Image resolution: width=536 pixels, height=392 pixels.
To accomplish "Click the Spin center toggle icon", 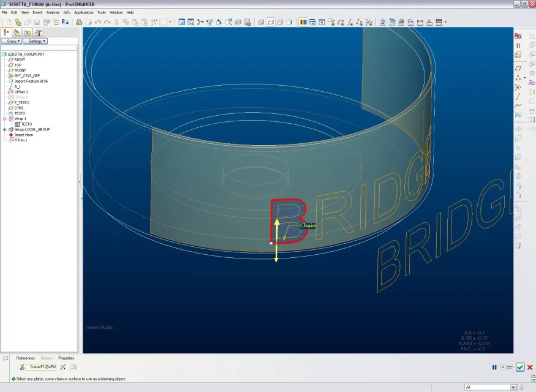I will pos(201,22).
